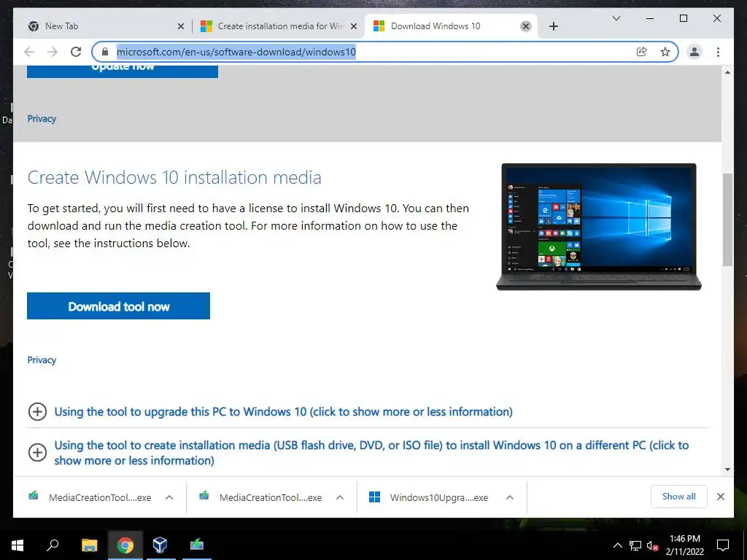The width and height of the screenshot is (747, 560).
Task: Open the clock and date flyout
Action: click(x=684, y=545)
